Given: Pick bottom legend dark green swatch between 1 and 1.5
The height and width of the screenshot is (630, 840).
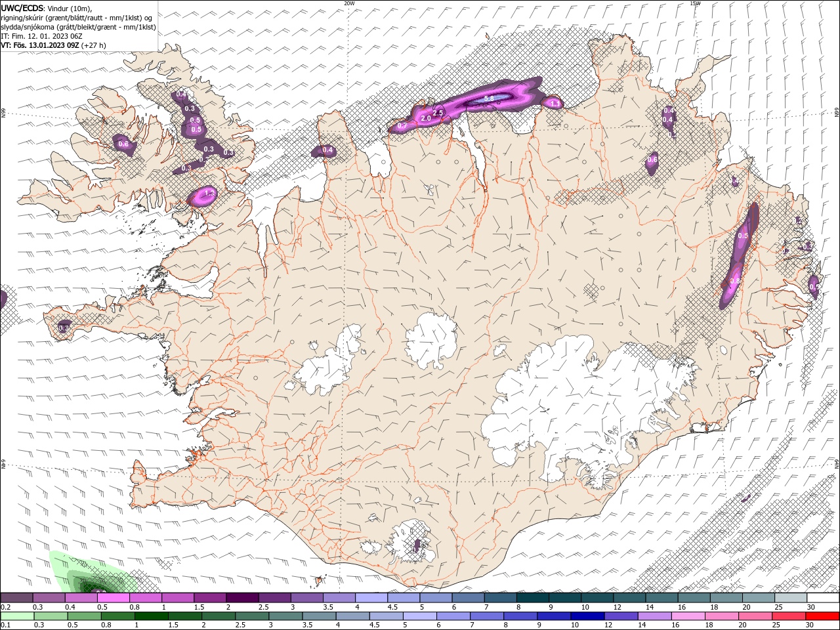Looking at the screenshot, I should 151,616.
